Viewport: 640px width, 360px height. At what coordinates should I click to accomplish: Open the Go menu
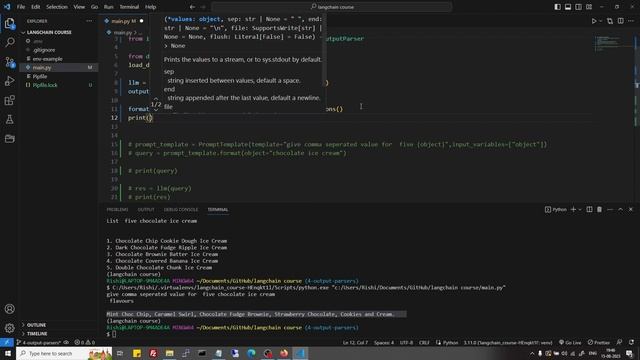pos(94,7)
